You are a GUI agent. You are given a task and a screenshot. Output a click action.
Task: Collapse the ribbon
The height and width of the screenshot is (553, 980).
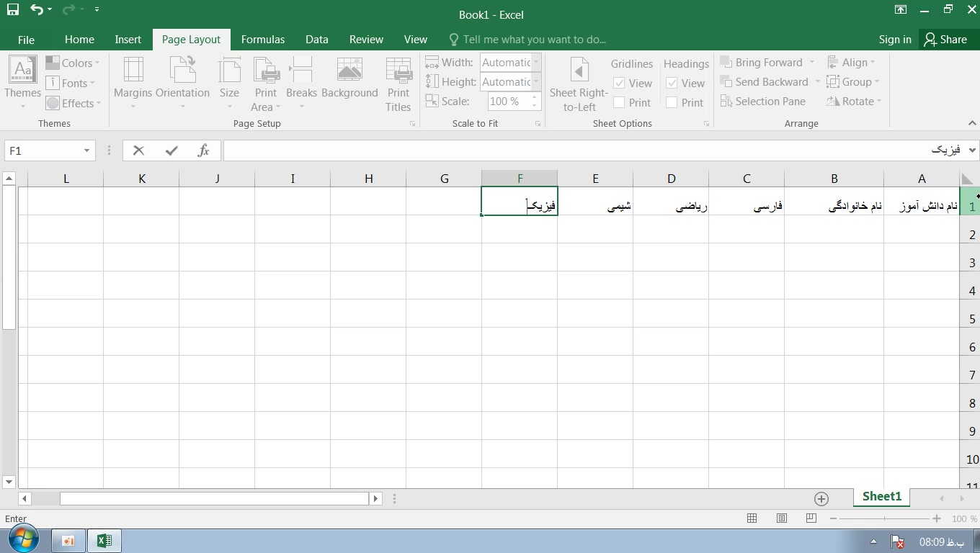pyautogui.click(x=972, y=124)
